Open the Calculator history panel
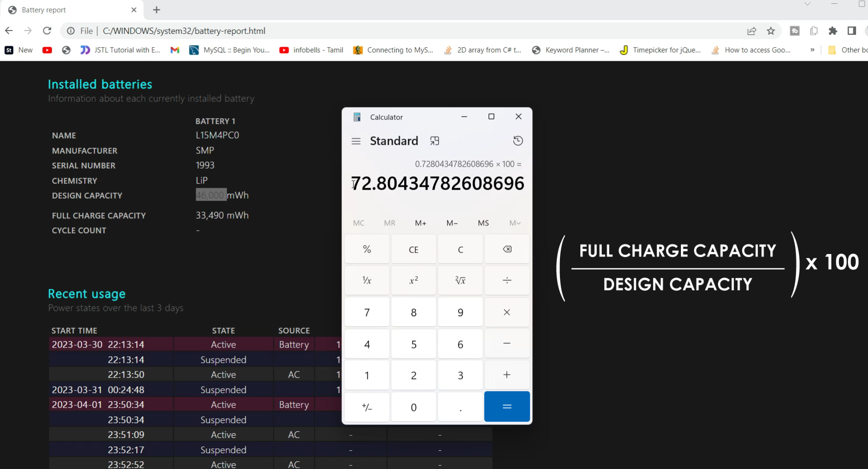868x469 pixels. 518,141
